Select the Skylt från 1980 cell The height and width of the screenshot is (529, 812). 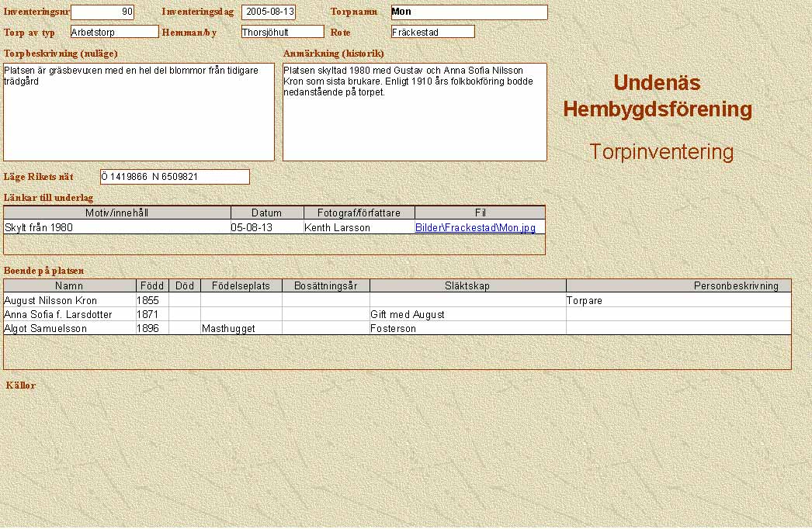click(x=117, y=228)
